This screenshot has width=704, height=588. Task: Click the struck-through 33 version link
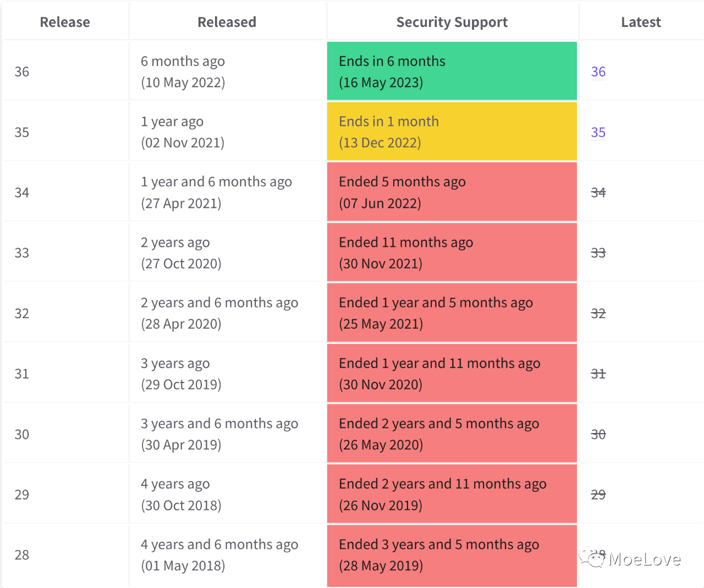[x=598, y=253]
